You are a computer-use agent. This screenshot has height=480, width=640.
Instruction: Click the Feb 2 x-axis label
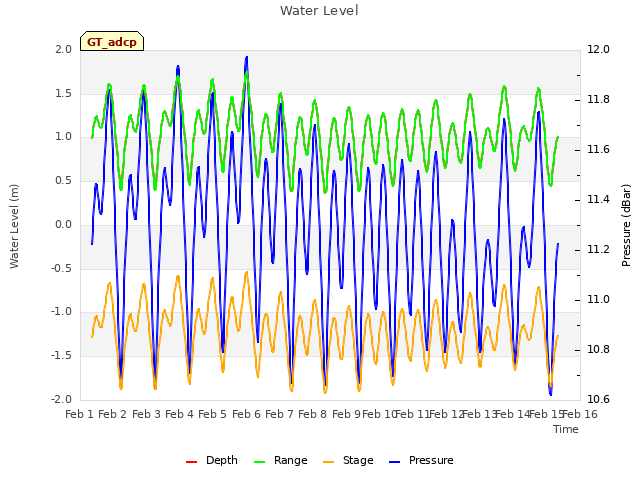pos(113,414)
